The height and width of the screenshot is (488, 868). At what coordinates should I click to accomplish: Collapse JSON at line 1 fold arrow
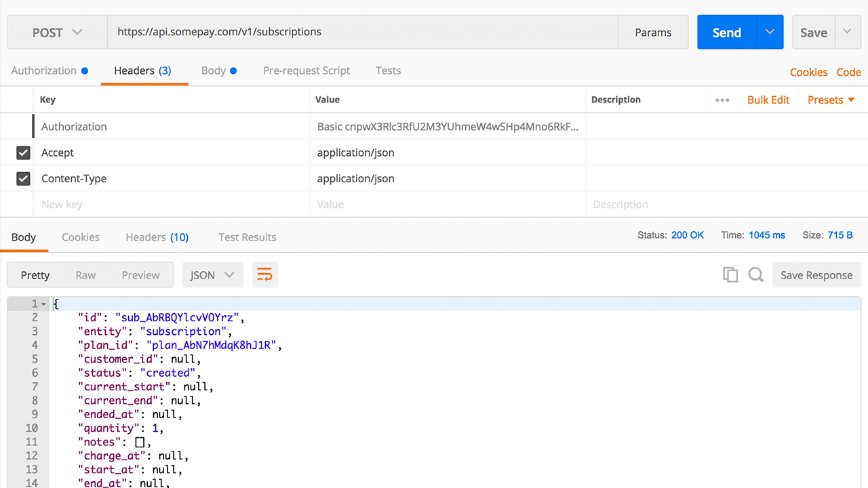point(44,304)
